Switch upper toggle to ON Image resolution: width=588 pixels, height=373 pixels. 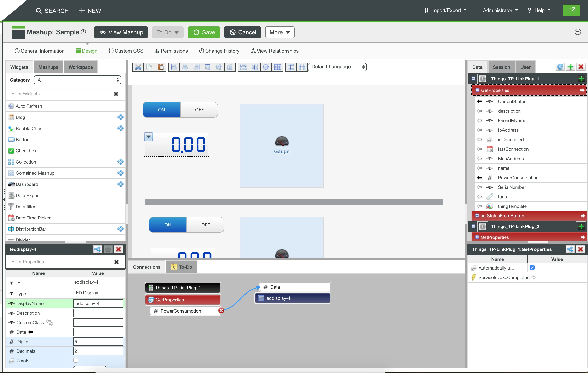tap(161, 110)
